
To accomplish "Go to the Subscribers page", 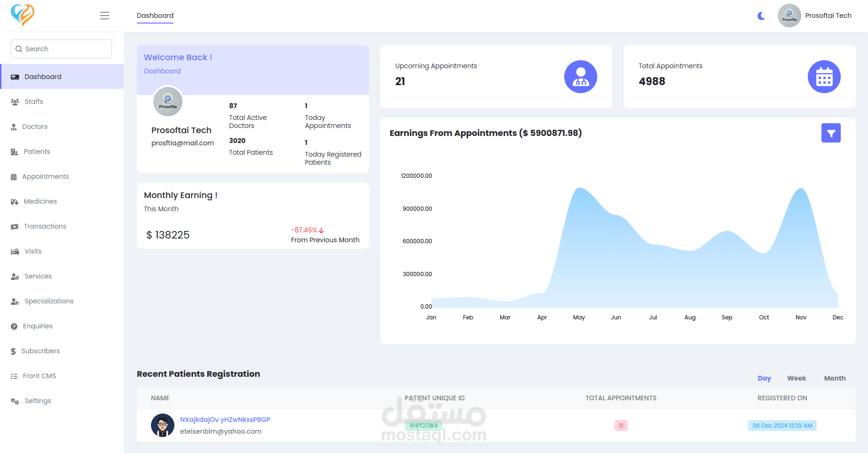I will (62, 351).
